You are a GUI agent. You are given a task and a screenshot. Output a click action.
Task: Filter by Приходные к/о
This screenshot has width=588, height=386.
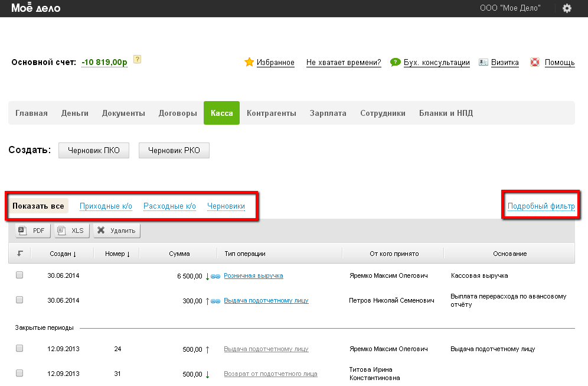(106, 206)
